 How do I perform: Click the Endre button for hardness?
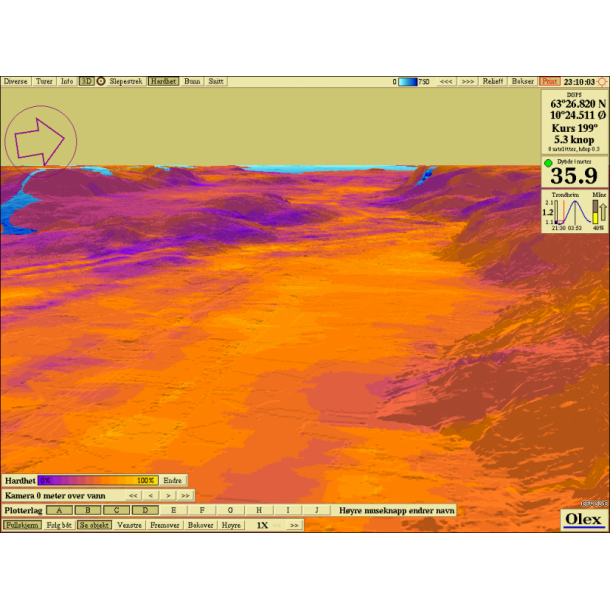[x=173, y=481]
